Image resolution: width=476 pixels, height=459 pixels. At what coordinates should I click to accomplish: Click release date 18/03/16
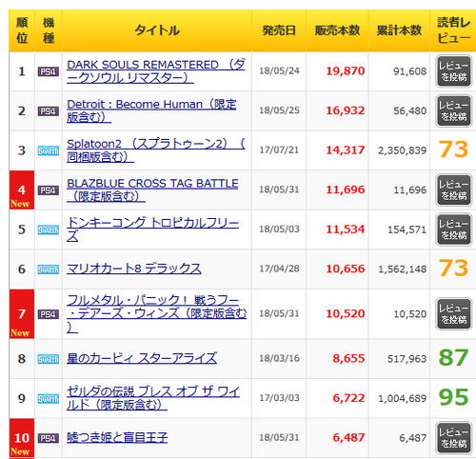[x=279, y=358]
